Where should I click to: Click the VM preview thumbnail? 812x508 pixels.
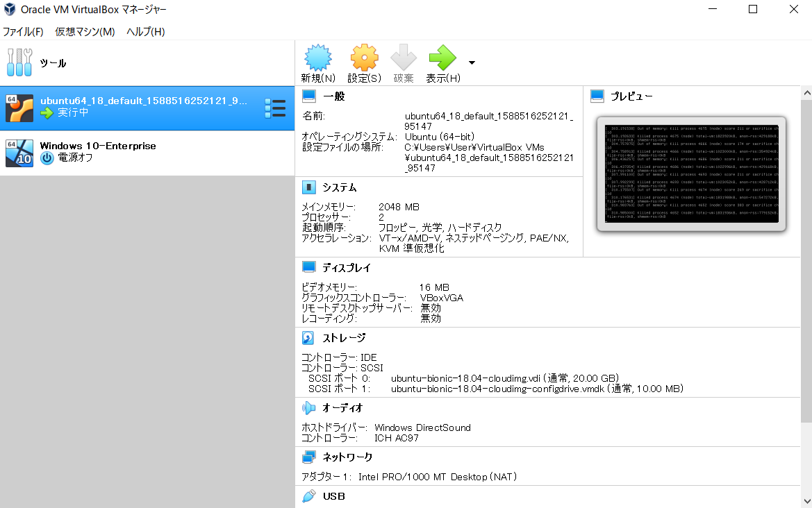[x=691, y=173]
